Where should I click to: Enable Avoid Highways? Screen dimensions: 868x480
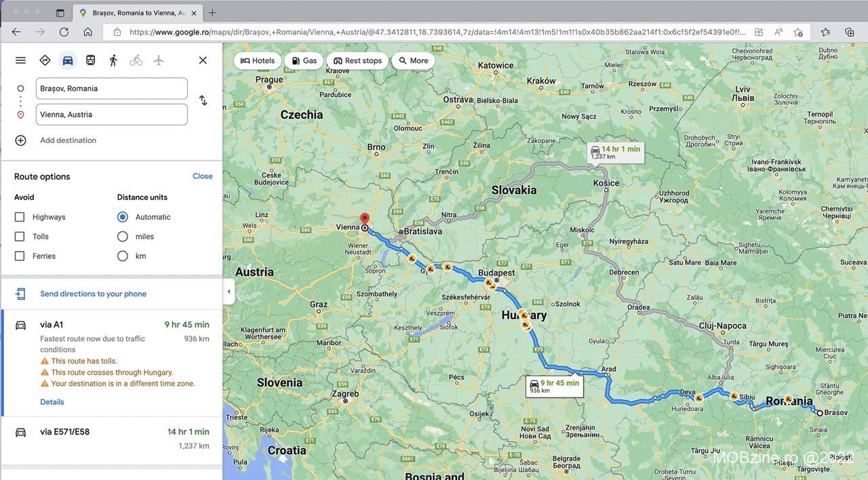[19, 216]
